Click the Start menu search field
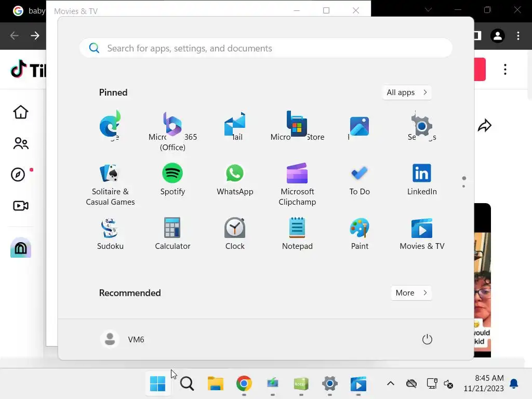This screenshot has height=399, width=532. [x=265, y=48]
